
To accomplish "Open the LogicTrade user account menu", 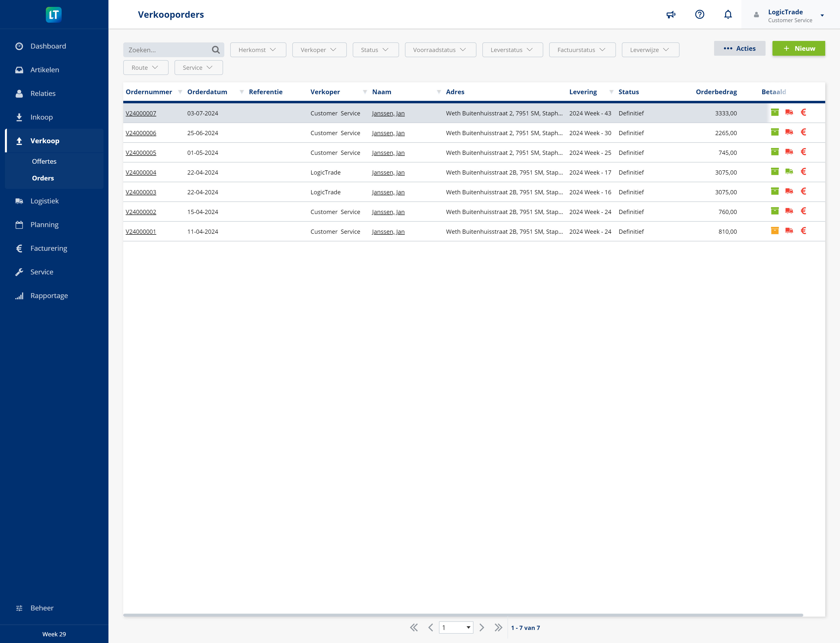I will click(790, 15).
